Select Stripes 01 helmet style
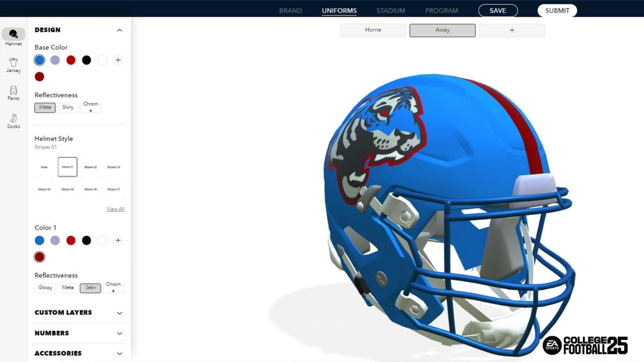The height and width of the screenshot is (362, 644). 67,166
